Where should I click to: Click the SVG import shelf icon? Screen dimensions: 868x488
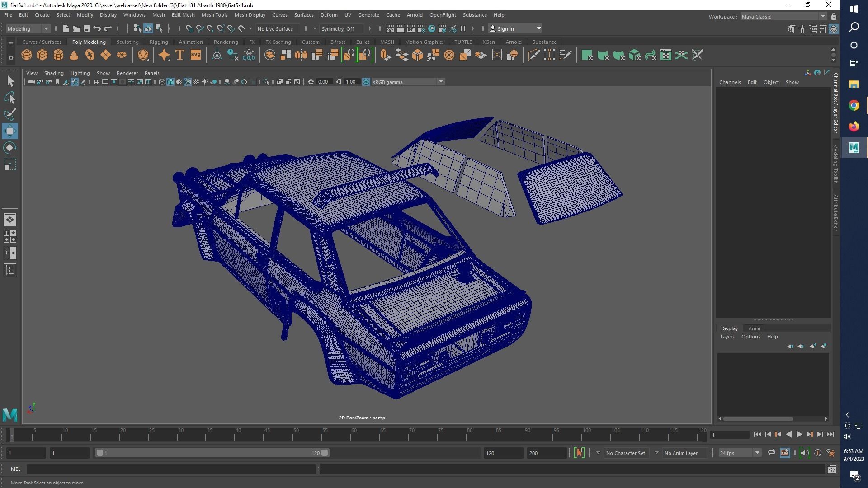[195, 55]
